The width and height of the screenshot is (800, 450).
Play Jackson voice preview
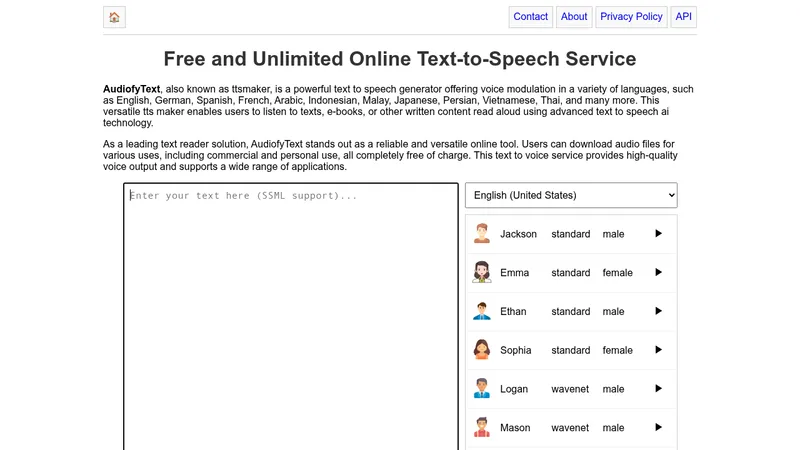point(658,234)
